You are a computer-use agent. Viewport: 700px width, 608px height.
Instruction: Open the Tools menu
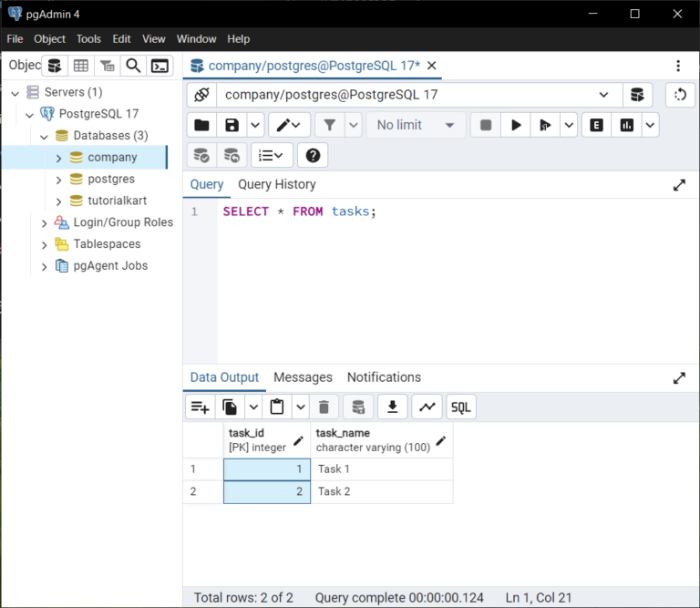pyautogui.click(x=88, y=39)
